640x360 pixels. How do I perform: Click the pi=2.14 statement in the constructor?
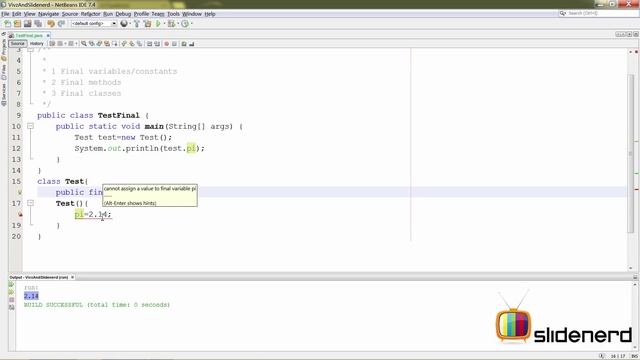click(x=93, y=214)
